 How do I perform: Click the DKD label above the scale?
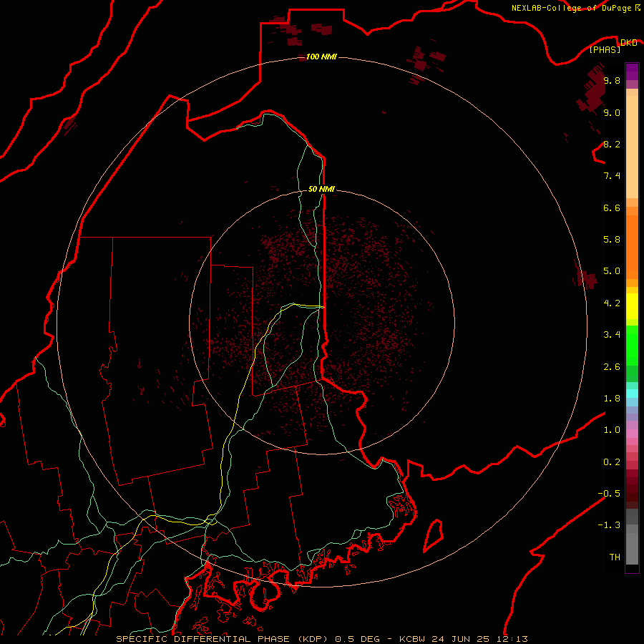click(628, 42)
